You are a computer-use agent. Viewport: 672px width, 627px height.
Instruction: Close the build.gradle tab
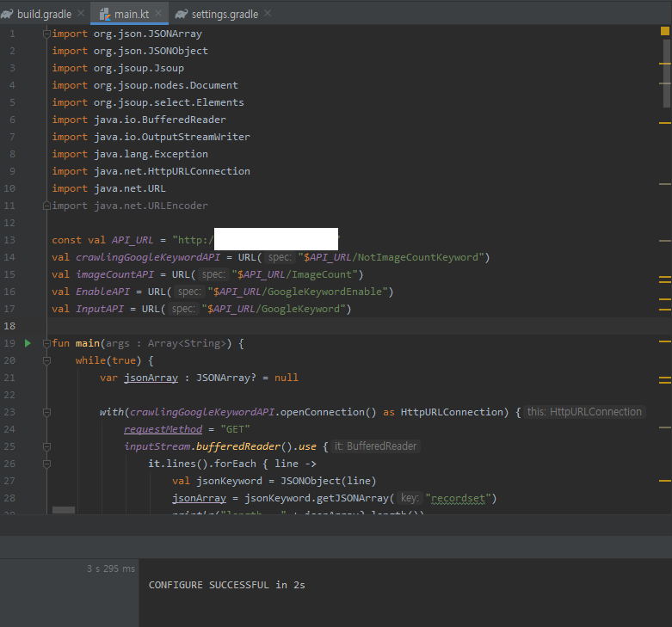81,13
